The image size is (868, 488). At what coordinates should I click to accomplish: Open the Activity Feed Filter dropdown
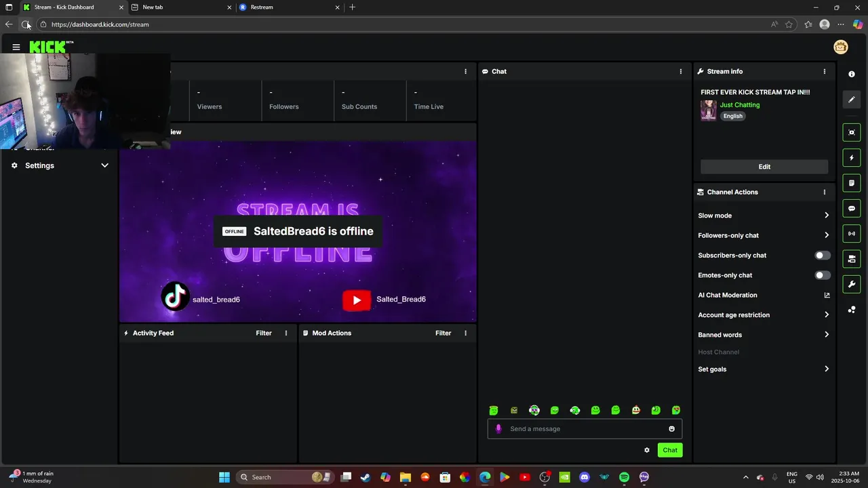[x=264, y=333]
